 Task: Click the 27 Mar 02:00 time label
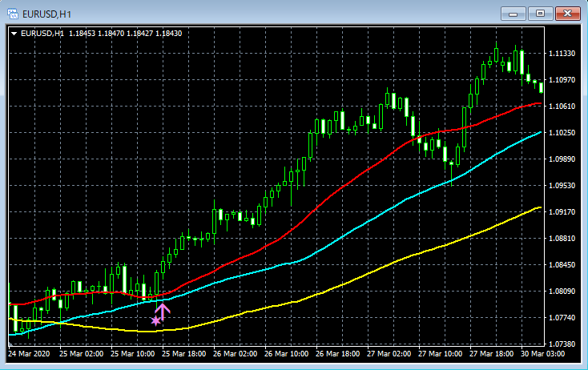[389, 354]
